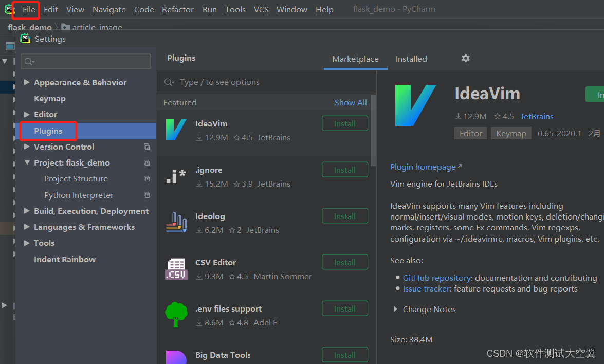
Task: Select Project Structure settings
Action: point(76,179)
